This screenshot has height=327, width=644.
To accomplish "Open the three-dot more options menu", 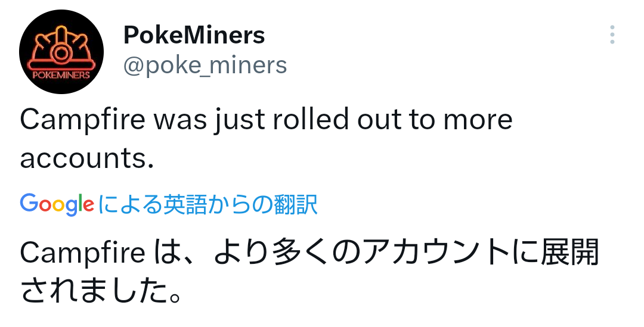I will pyautogui.click(x=612, y=35).
